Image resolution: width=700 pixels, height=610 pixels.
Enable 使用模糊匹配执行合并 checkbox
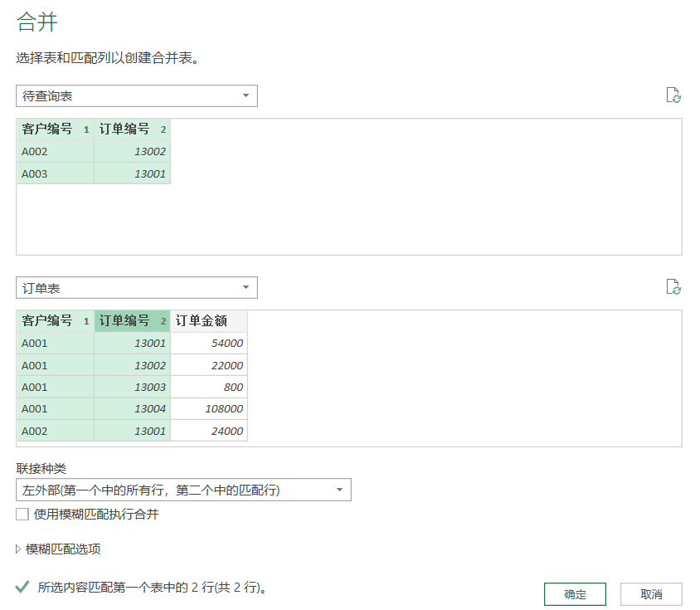(x=22, y=514)
